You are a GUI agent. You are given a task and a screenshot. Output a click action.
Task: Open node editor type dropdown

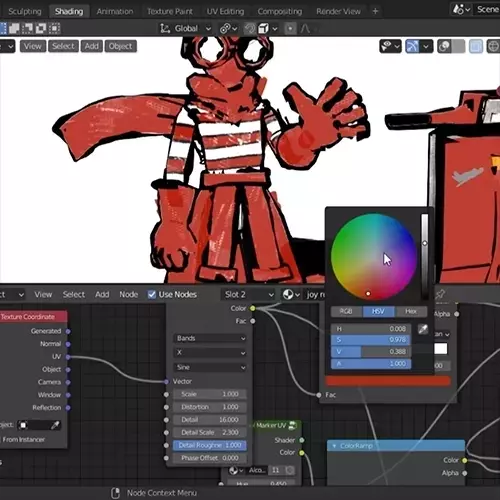(12, 295)
